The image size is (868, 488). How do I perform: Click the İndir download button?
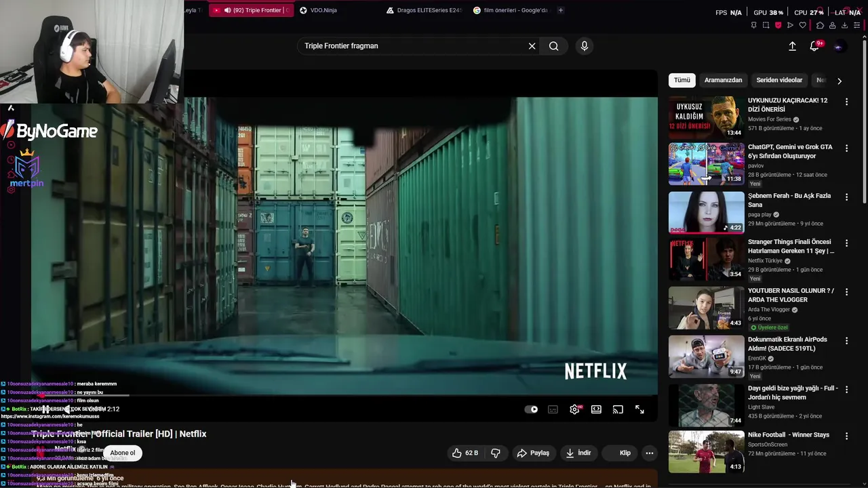coord(578,453)
